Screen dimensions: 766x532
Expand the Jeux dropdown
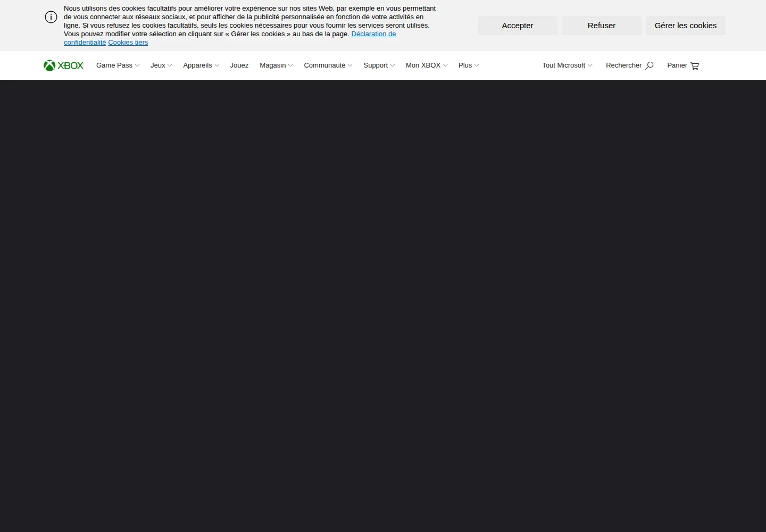[x=161, y=65]
